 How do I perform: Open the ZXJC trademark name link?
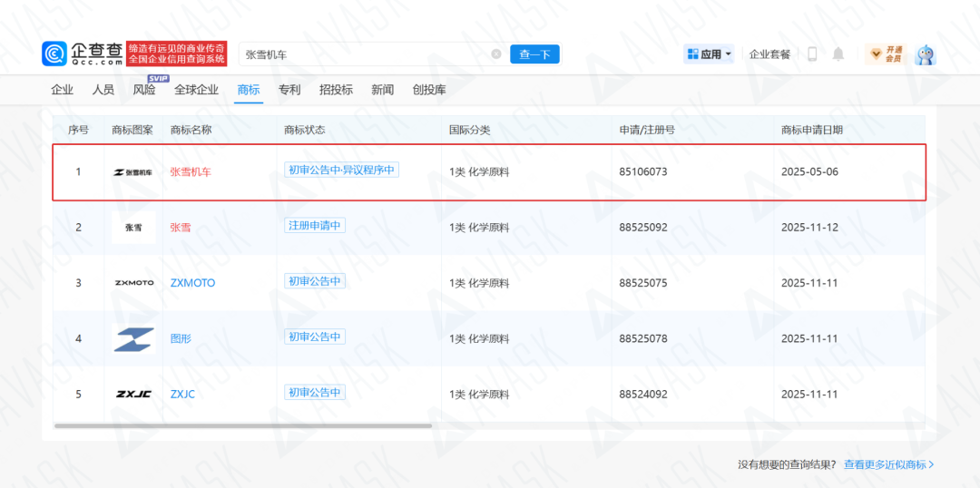pos(182,395)
